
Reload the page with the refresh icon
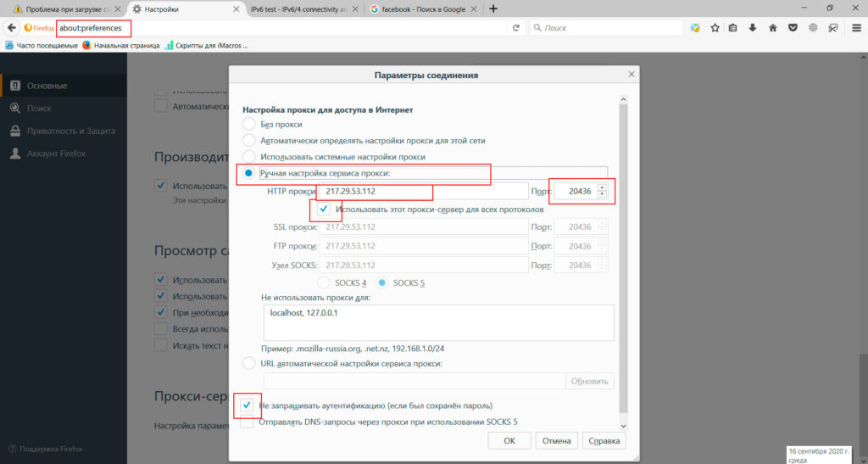(x=516, y=28)
